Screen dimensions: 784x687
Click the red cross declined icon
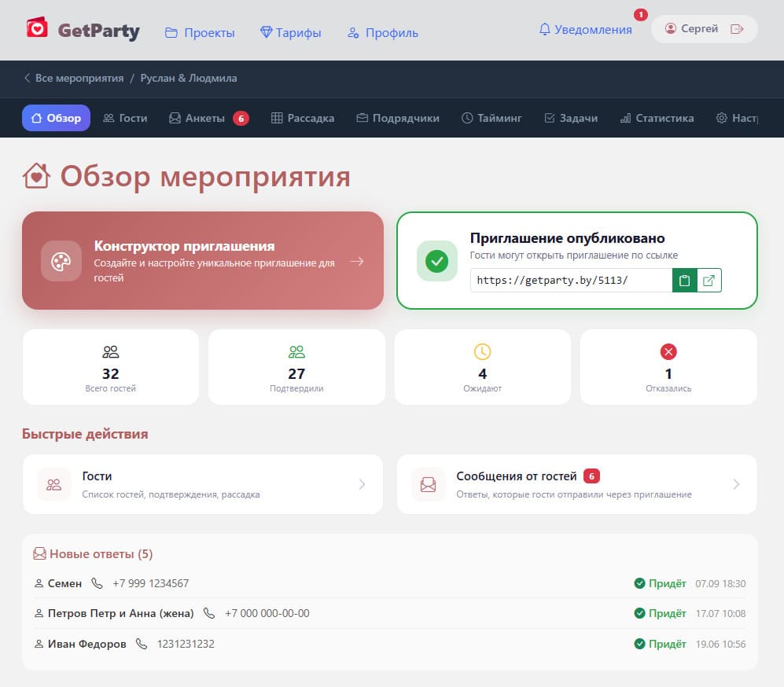coord(668,351)
